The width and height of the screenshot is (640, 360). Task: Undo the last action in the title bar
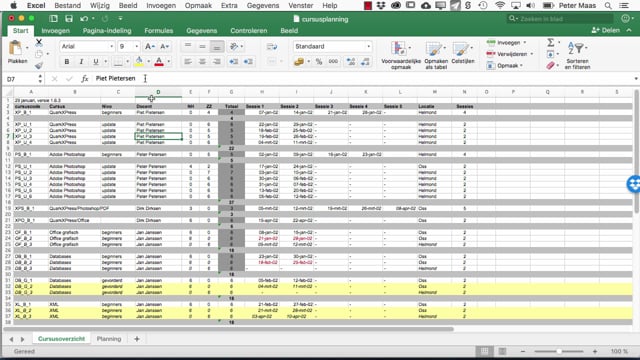84,19
